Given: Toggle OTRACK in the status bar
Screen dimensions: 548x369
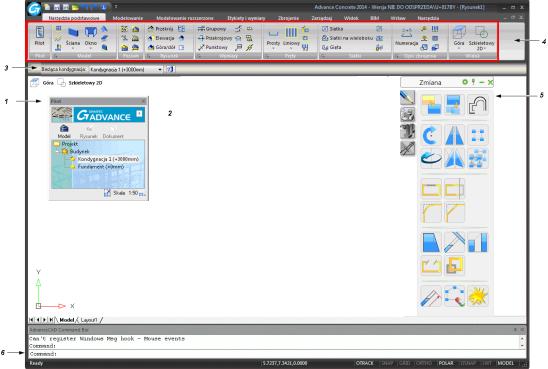Looking at the screenshot, I should point(365,363).
